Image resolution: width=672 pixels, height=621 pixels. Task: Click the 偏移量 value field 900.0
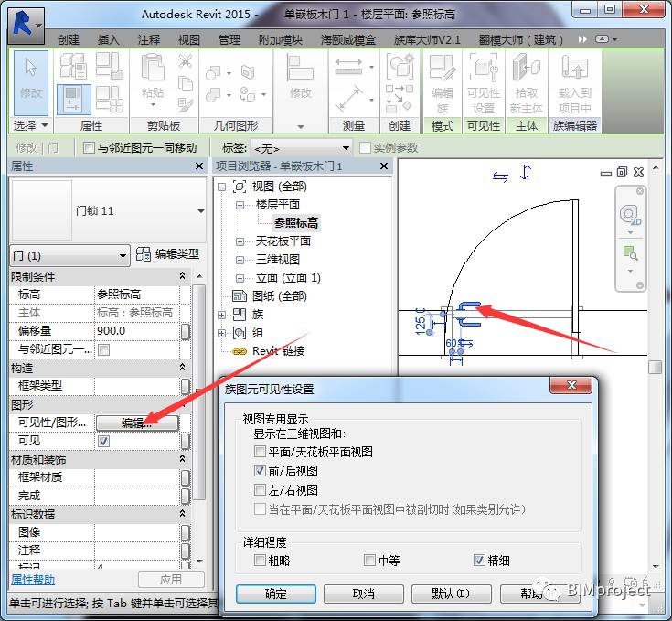[137, 331]
